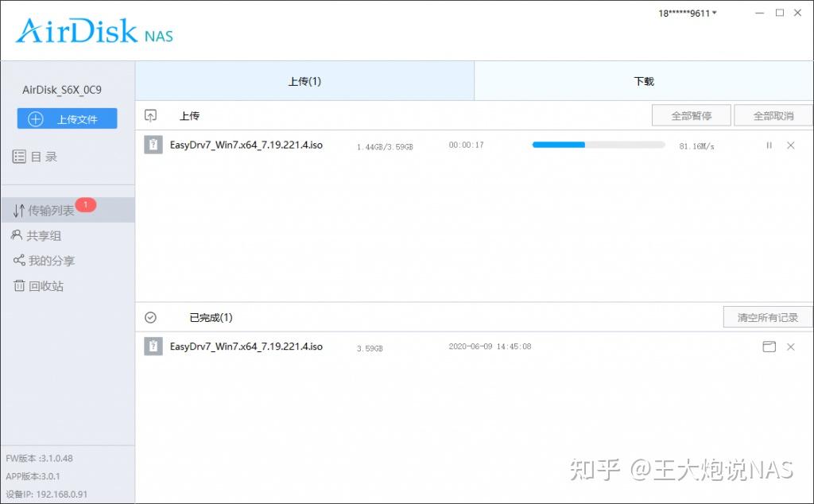Click the upload arrow icon beside 上传 header
The height and width of the screenshot is (504, 814).
pyautogui.click(x=150, y=115)
